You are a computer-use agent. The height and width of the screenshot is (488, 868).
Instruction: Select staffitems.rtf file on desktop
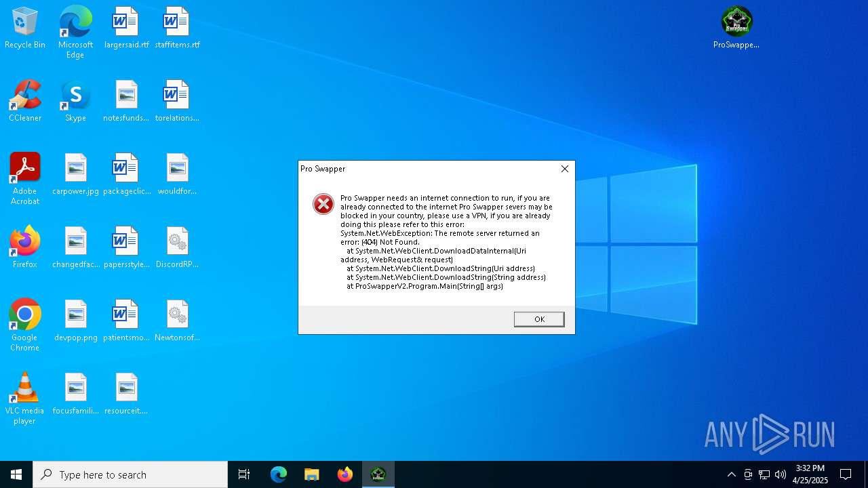[177, 28]
